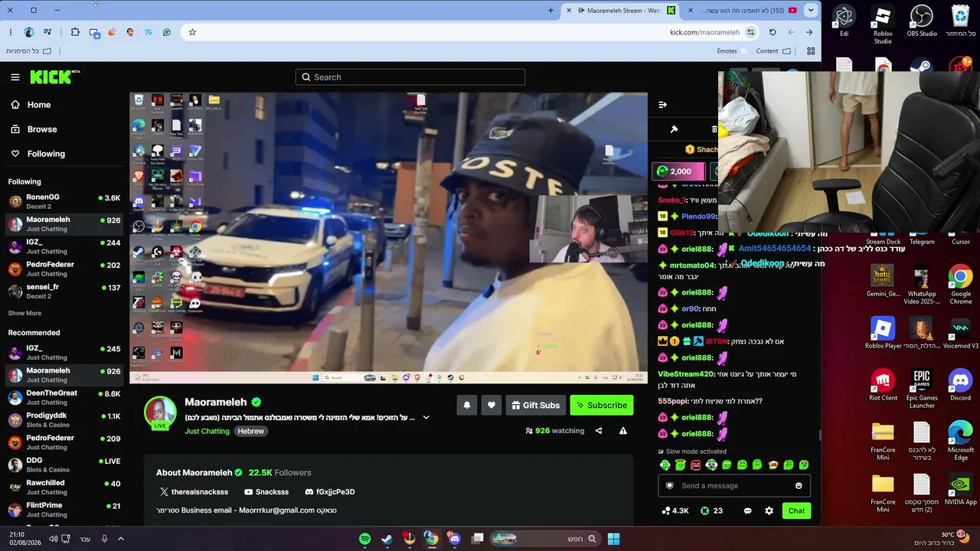Open Chrome extensions puzzle icon
The image size is (980, 551).
75,32
